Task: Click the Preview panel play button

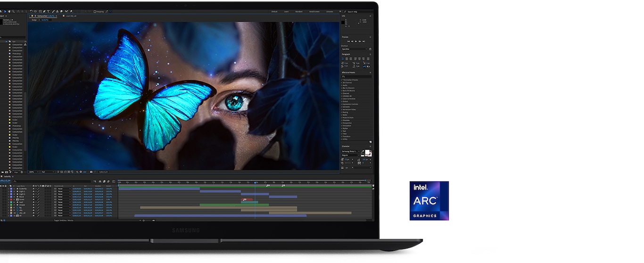Action: click(356, 41)
